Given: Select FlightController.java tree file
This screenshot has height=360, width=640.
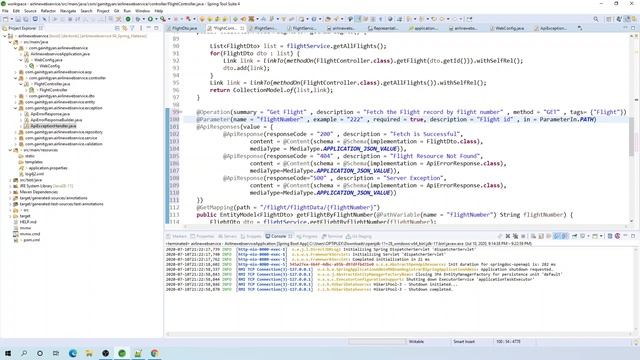Looking at the screenshot, I should tap(52, 84).
